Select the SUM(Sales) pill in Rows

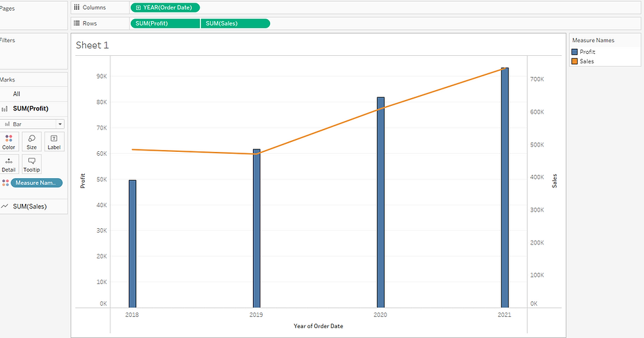pyautogui.click(x=235, y=24)
